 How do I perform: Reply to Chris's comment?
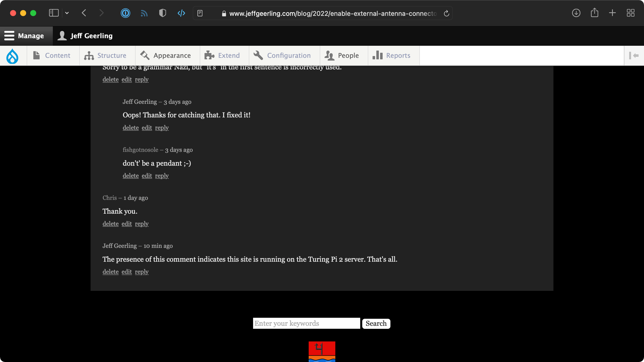click(x=142, y=223)
